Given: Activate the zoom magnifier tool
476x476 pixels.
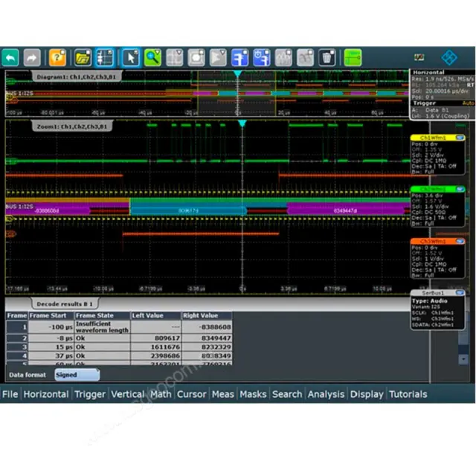Looking at the screenshot, I should pyautogui.click(x=152, y=57).
